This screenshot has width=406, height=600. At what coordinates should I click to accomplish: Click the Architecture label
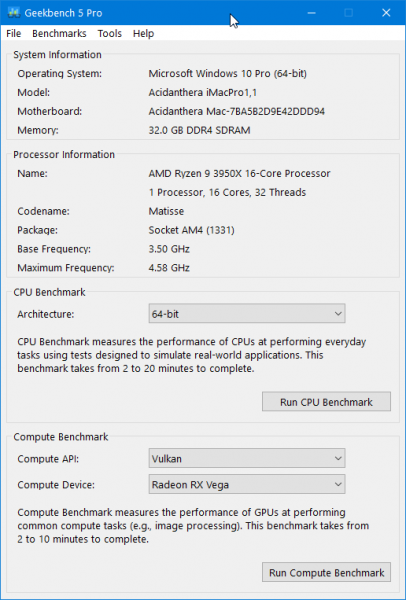46,314
